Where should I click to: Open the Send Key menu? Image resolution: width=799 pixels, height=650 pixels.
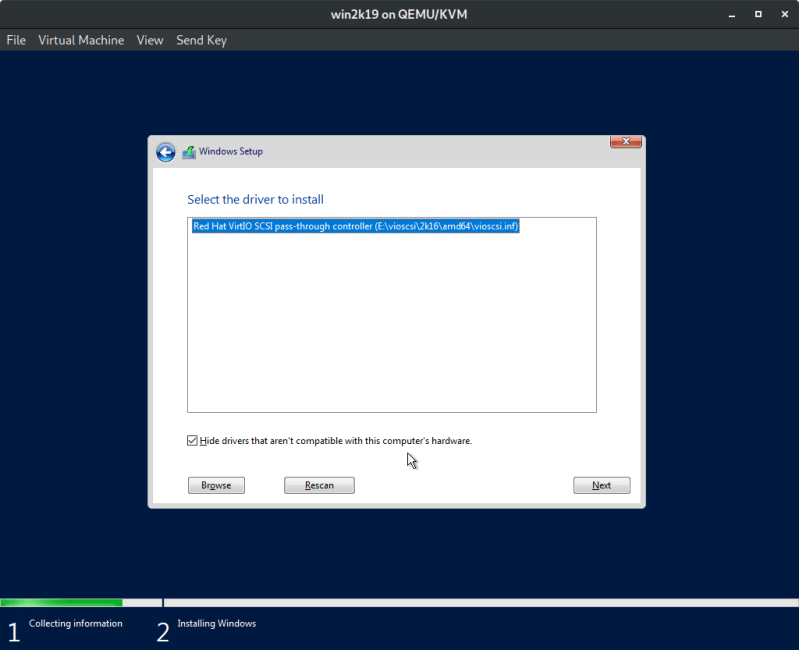tap(201, 40)
